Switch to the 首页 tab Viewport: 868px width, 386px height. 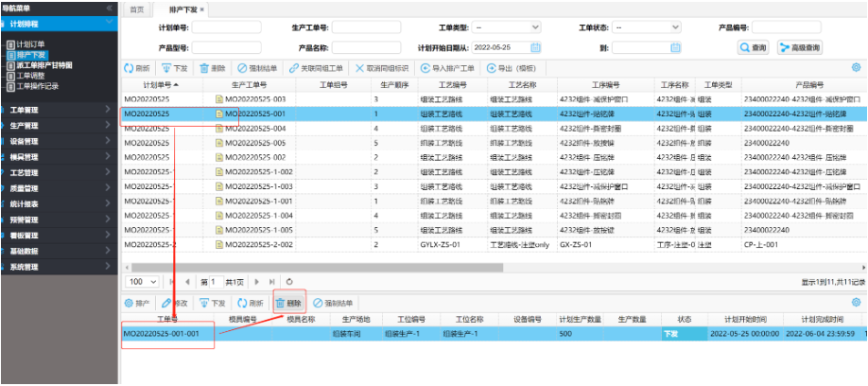click(137, 9)
